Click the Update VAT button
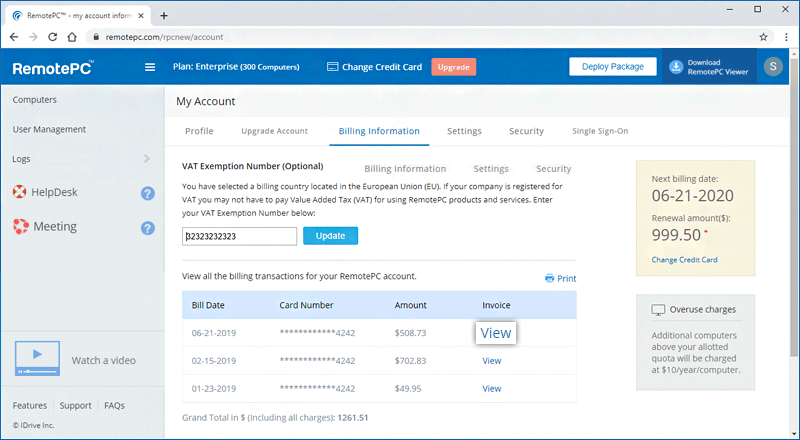Screen dimensions: 800x440 pos(331,236)
